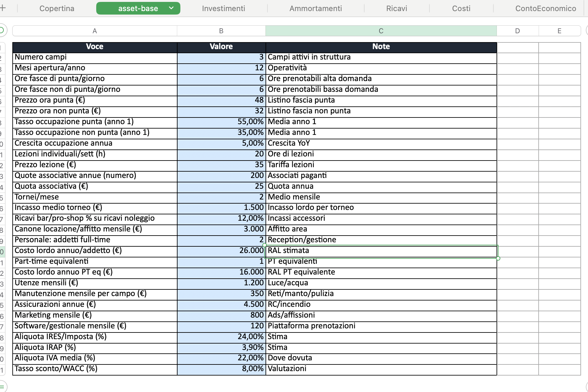Show the ContoEconomico sheet tab
Viewport: 588px width, 392px height.
tap(546, 9)
